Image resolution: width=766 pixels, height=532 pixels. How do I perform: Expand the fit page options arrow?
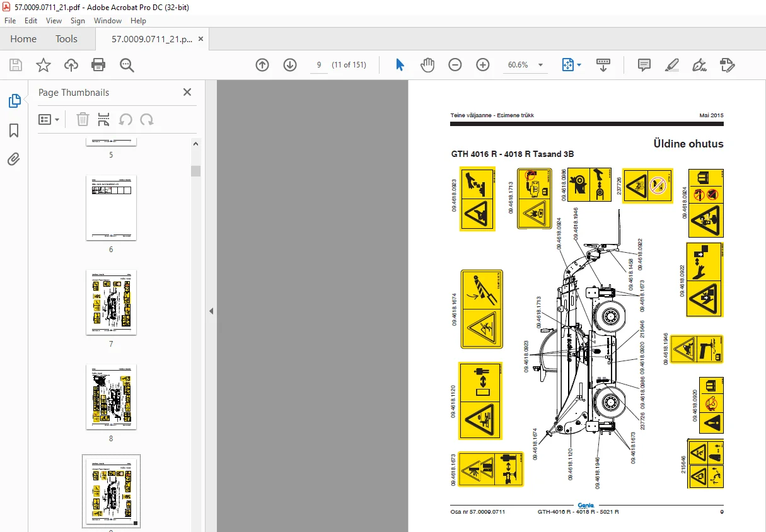pos(579,65)
